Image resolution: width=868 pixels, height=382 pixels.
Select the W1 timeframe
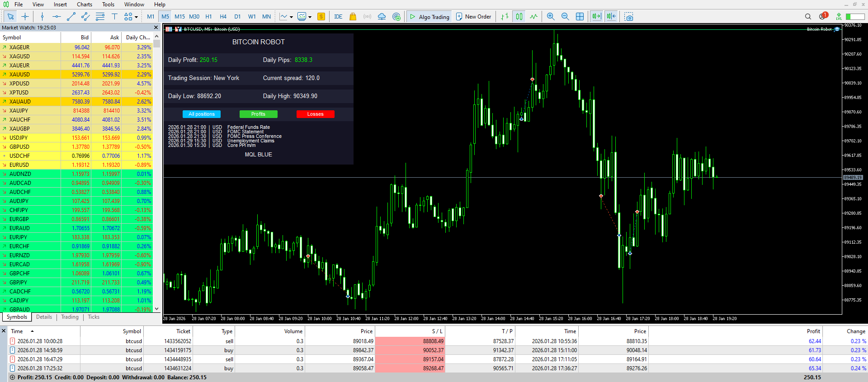pyautogui.click(x=252, y=17)
